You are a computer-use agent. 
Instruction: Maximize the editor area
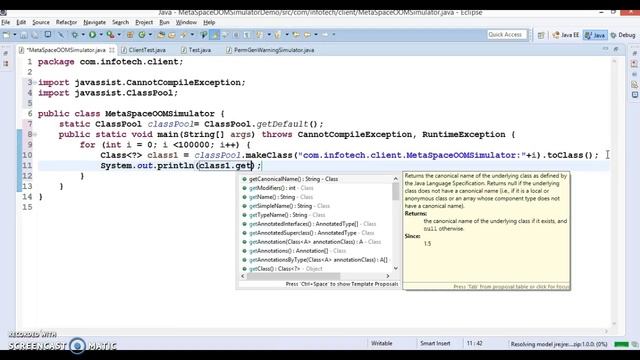pos(616,49)
